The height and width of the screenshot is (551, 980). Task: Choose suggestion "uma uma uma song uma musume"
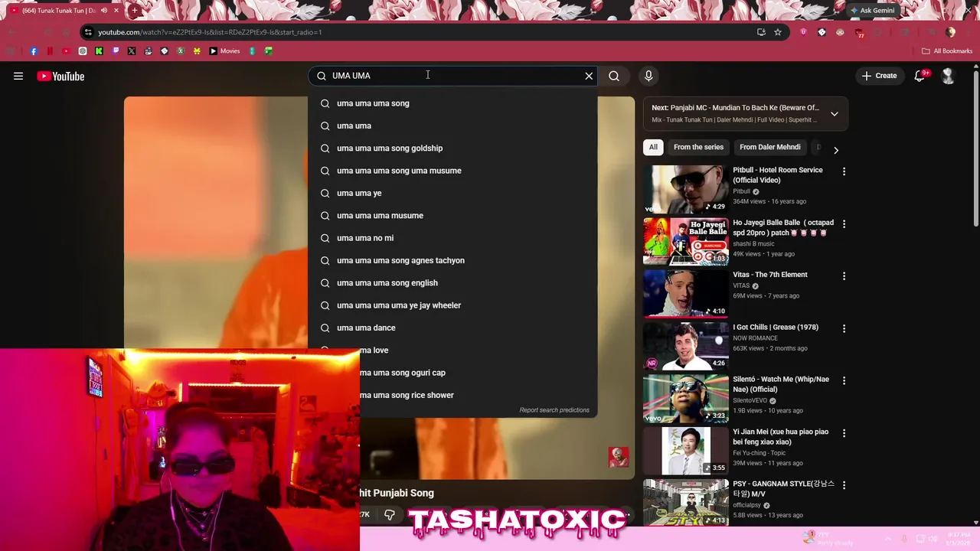tap(452, 171)
